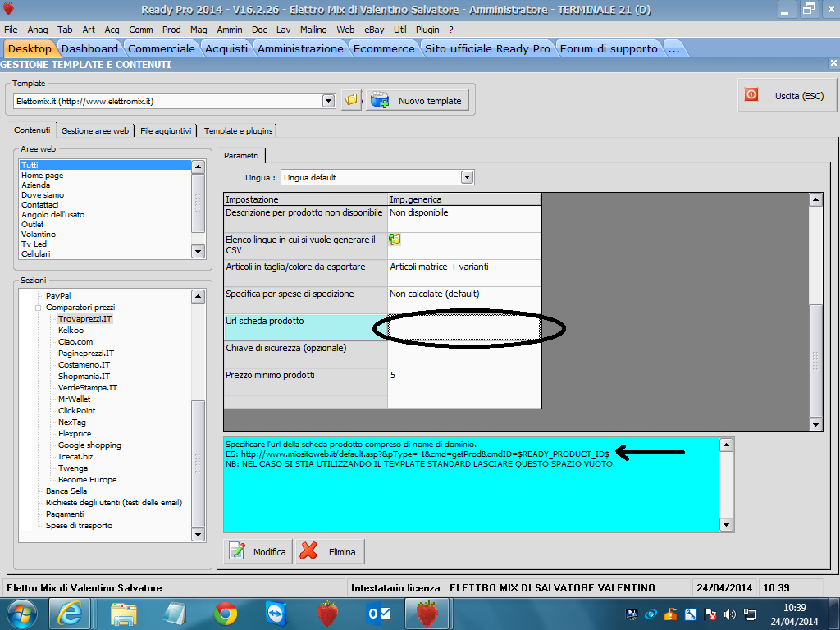Image resolution: width=840 pixels, height=630 pixels.
Task: Click the Prezzo minimo prodotti value cell
Action: pyautogui.click(x=464, y=381)
